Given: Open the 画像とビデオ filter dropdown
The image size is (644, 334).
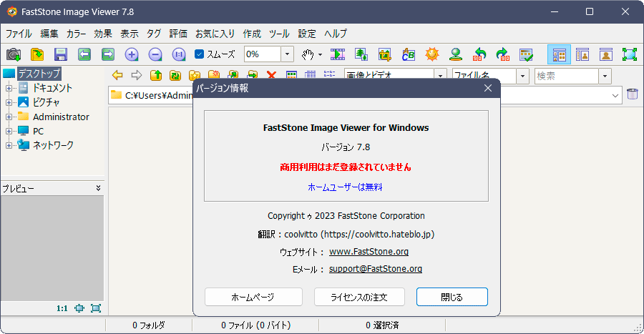Looking at the screenshot, I should pyautogui.click(x=440, y=76).
